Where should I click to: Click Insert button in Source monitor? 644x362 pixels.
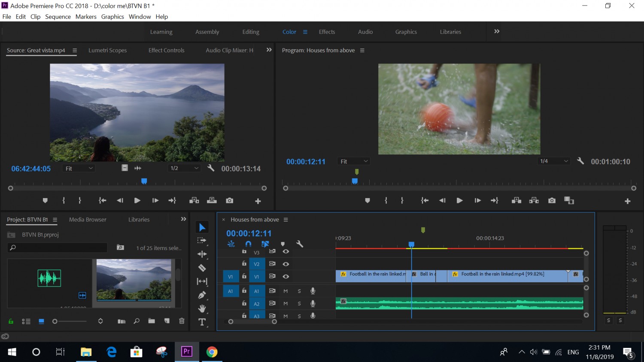pos(194,201)
